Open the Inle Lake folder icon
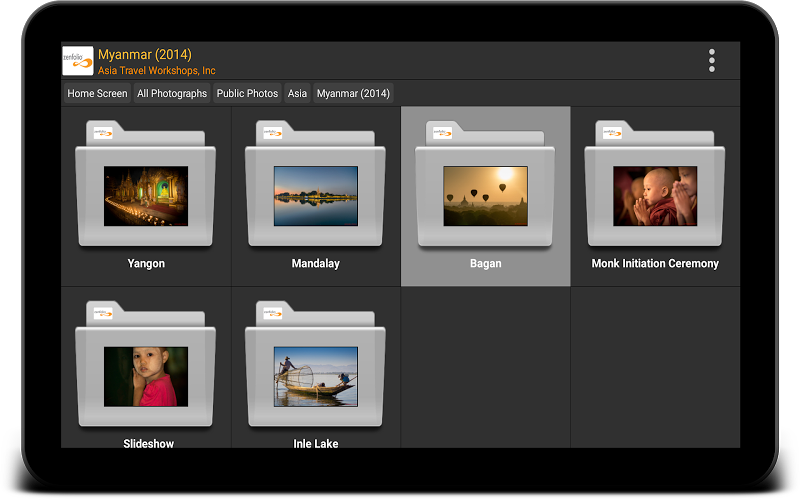The height and width of the screenshot is (500, 800). tap(315, 364)
